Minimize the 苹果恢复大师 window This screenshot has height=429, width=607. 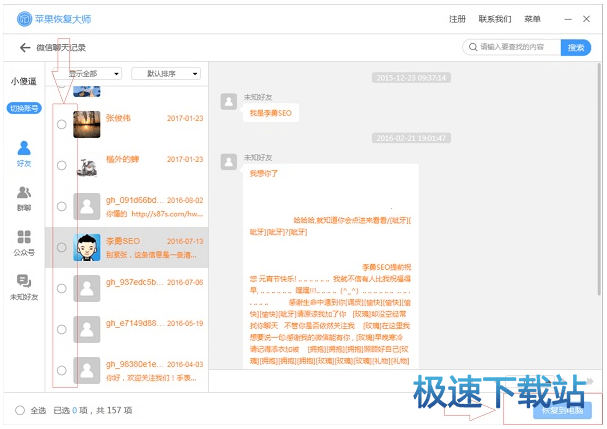568,19
